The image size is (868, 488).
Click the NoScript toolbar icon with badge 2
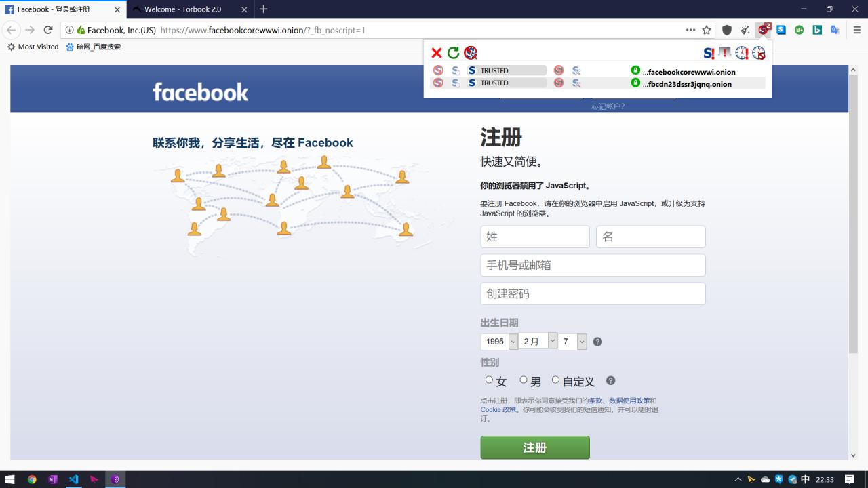[764, 29]
